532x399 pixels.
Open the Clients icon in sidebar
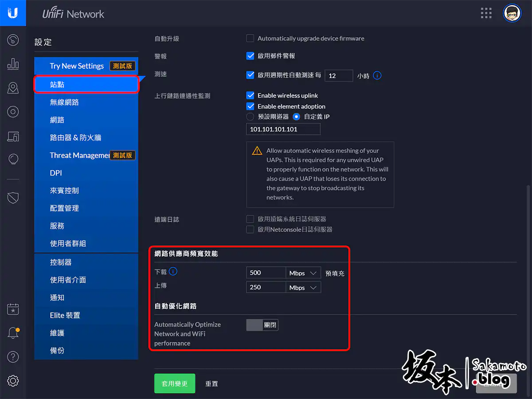pos(13,136)
